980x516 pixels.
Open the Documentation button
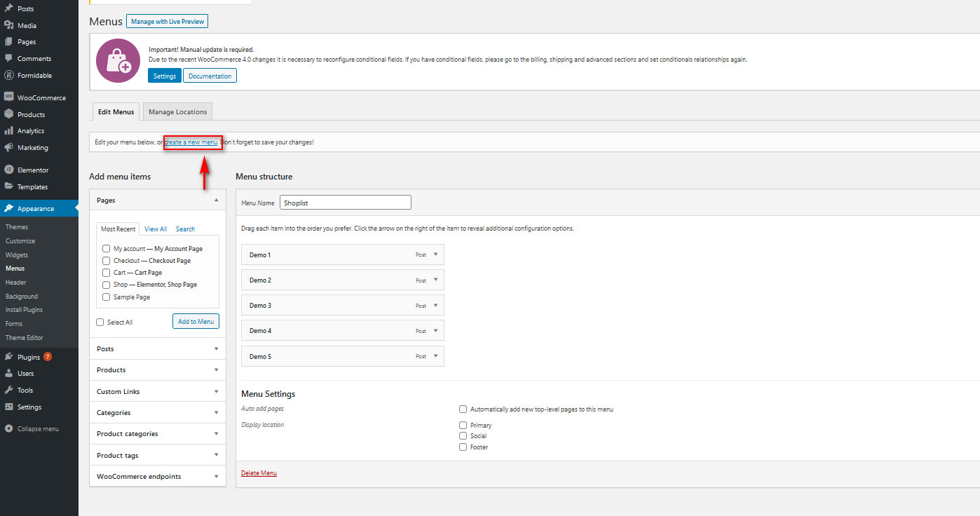[210, 76]
